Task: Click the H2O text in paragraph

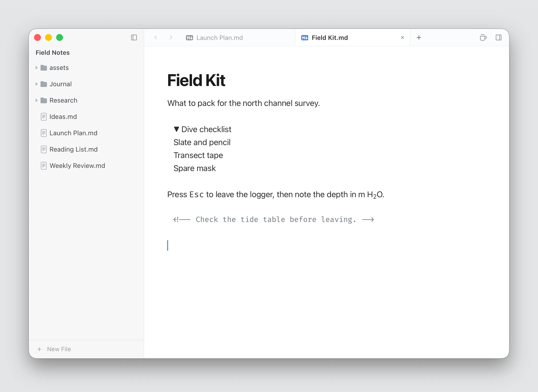Action: tap(375, 195)
